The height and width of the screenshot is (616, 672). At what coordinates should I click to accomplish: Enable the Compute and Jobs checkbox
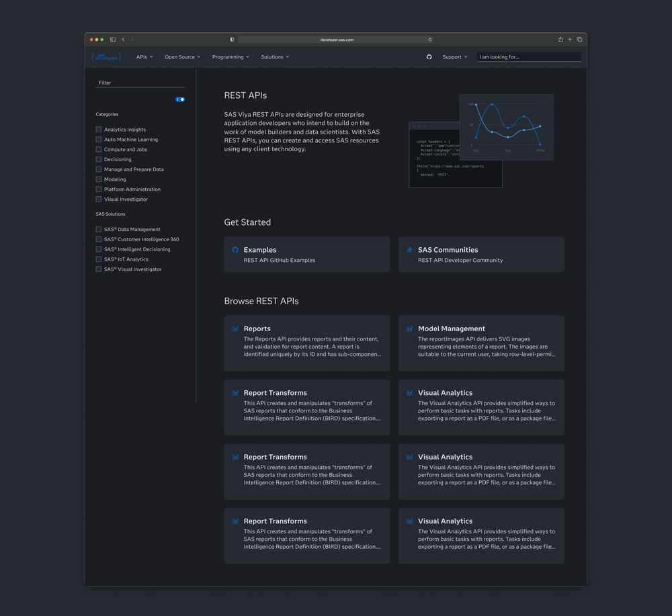point(99,150)
